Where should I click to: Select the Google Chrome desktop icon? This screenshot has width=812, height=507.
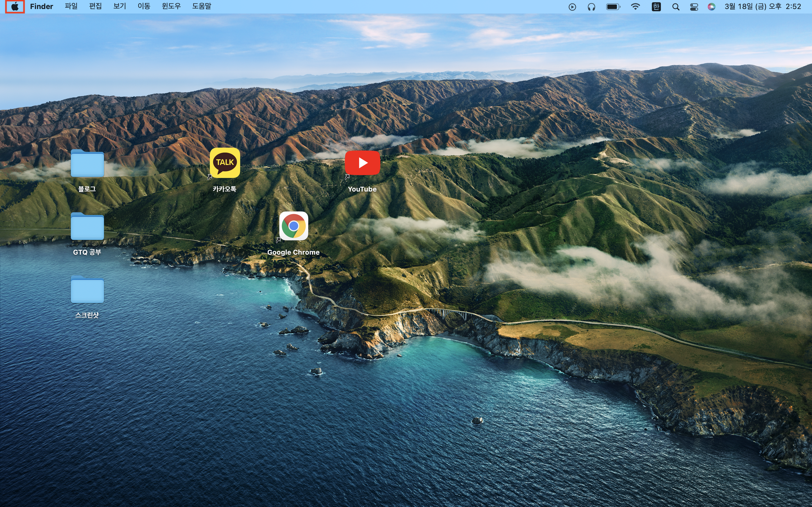coord(294,226)
